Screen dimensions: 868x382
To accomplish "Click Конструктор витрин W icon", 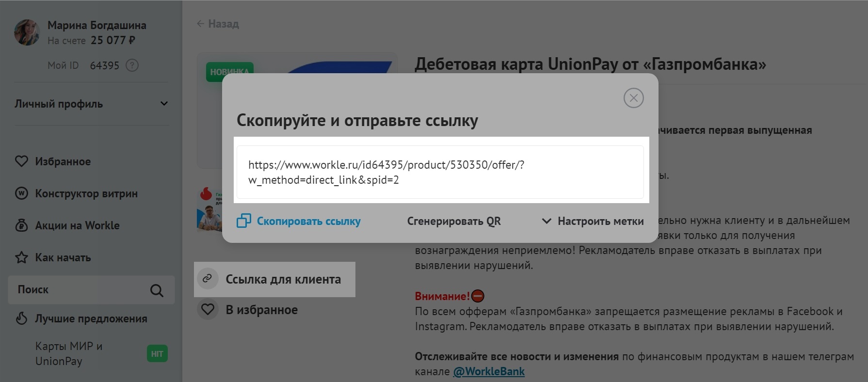I will point(21,193).
